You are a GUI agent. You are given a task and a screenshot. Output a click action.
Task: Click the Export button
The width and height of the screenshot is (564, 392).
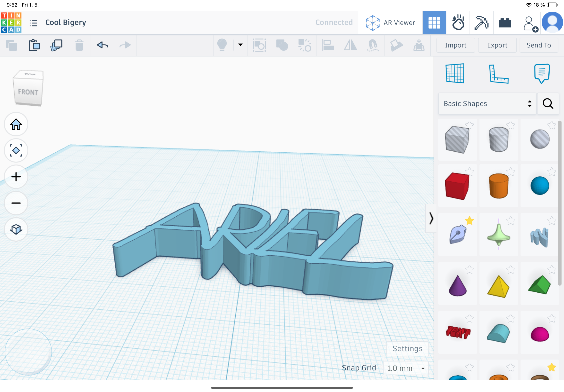pyautogui.click(x=497, y=45)
